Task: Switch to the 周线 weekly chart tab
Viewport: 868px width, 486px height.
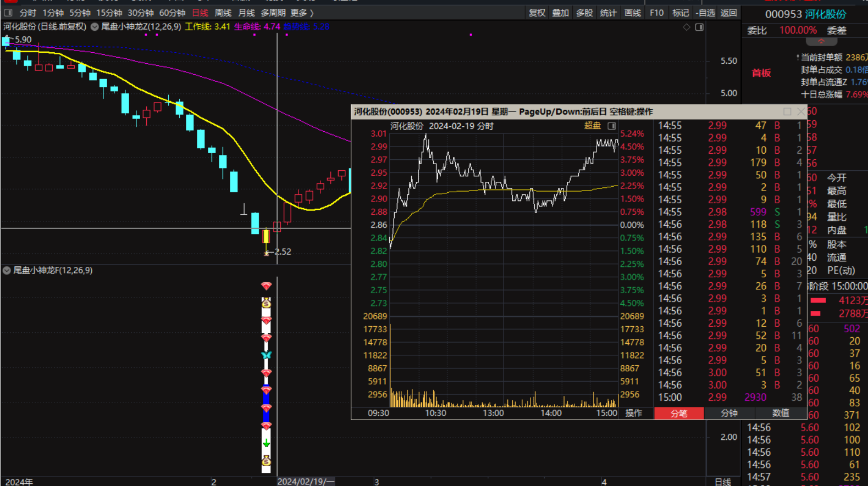Action: pos(223,13)
